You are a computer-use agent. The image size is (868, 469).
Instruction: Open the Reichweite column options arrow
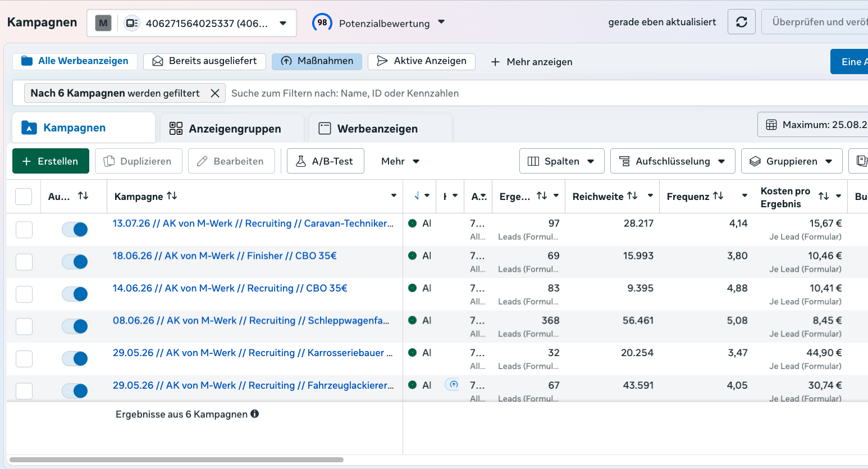coord(650,195)
